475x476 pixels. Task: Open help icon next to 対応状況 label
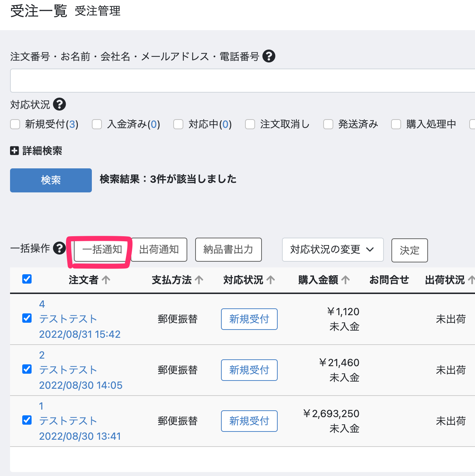pyautogui.click(x=59, y=104)
